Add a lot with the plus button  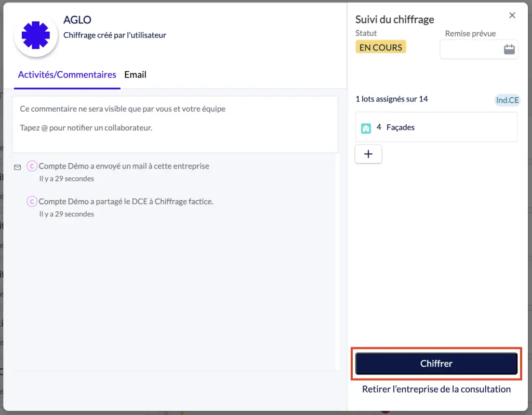coord(368,154)
